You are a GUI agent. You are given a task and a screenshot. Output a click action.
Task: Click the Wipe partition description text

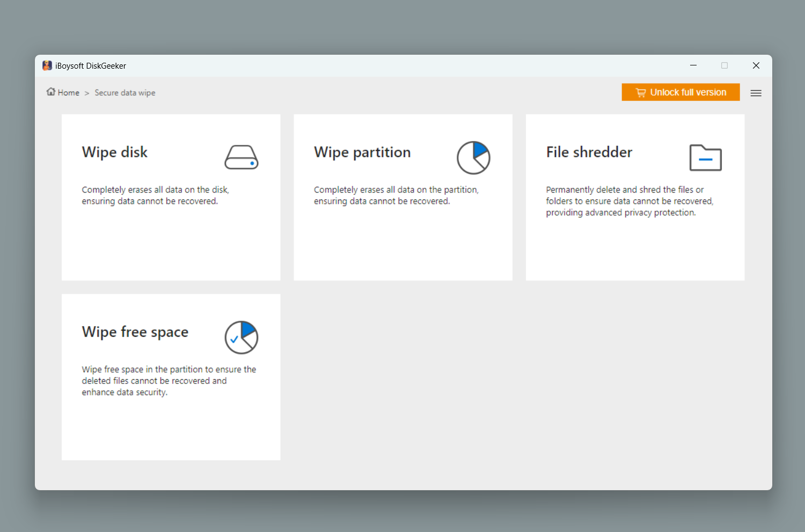click(x=396, y=195)
